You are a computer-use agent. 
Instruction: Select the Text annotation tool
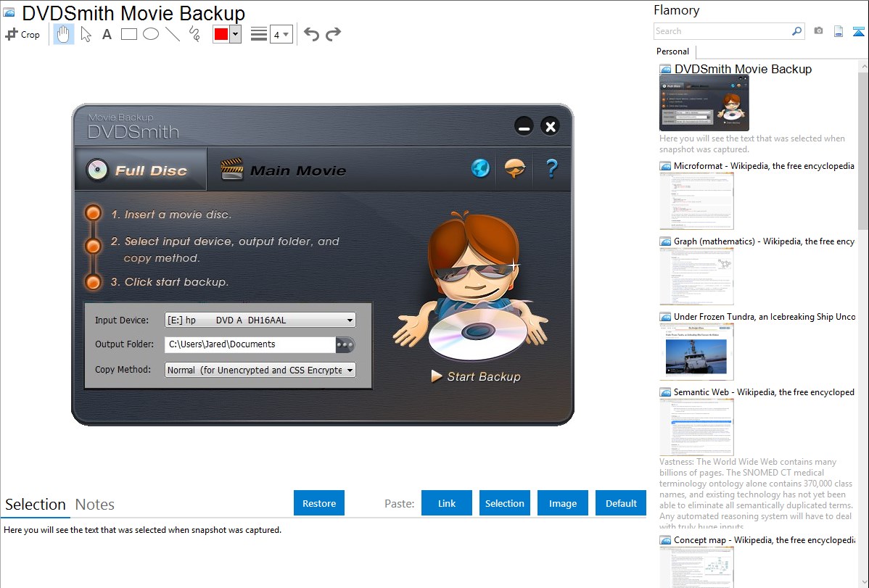click(107, 34)
